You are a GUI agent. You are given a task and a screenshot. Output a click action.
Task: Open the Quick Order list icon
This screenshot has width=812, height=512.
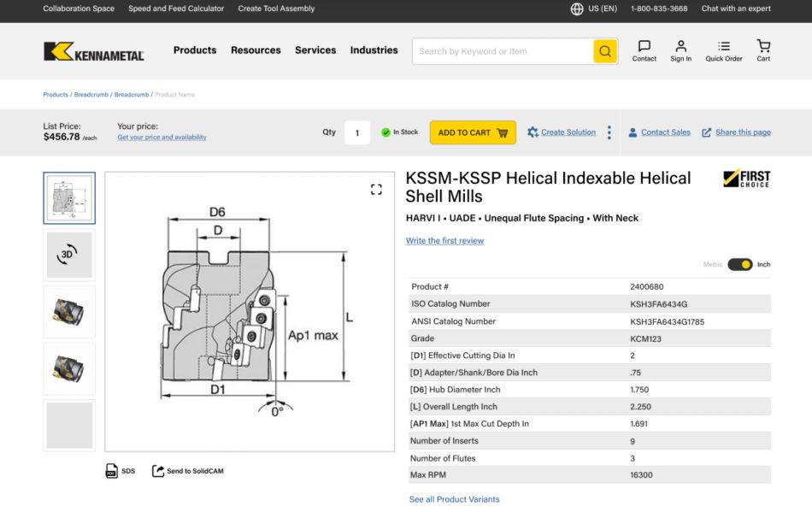(x=724, y=46)
